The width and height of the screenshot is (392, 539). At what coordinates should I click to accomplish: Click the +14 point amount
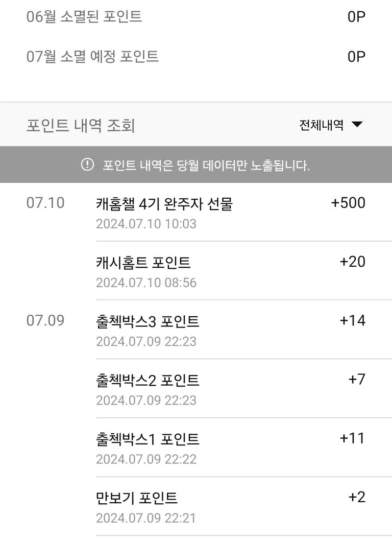353,320
